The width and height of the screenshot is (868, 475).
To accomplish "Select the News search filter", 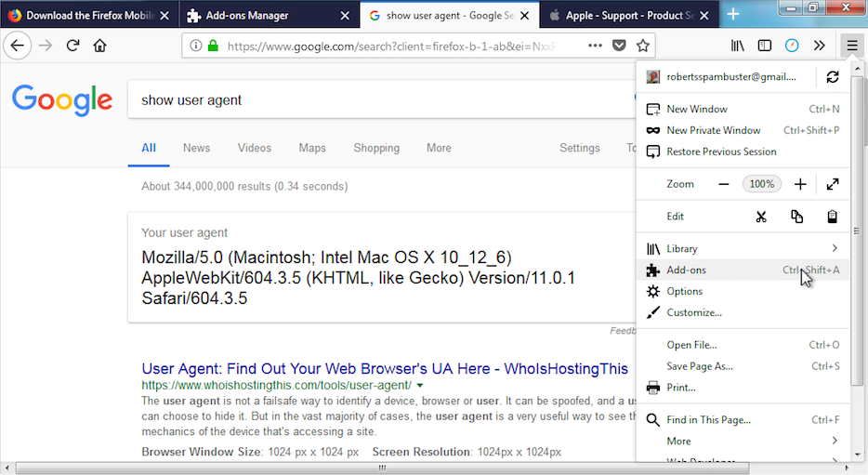I will click(196, 148).
